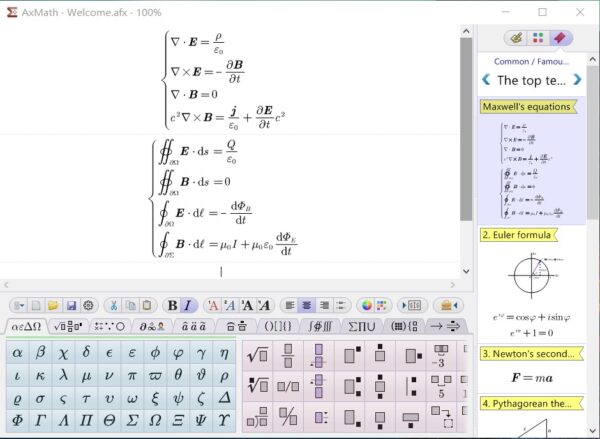Go to next formula page with right chevron
This screenshot has height=439, width=600.
(x=577, y=80)
